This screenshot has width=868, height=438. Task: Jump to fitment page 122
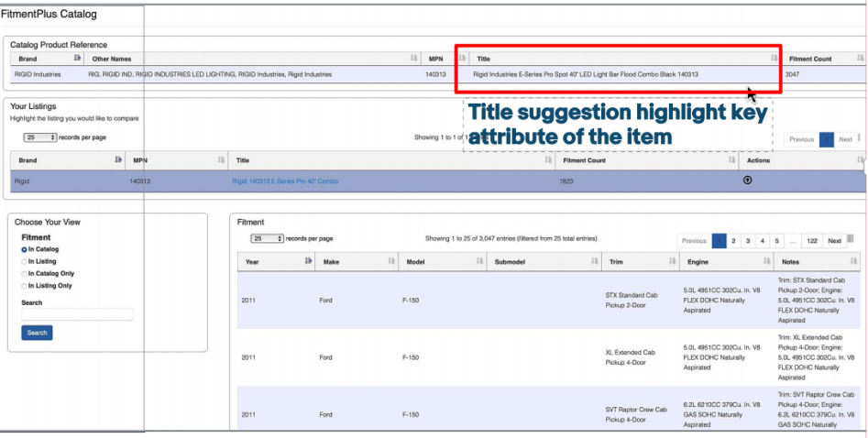812,241
